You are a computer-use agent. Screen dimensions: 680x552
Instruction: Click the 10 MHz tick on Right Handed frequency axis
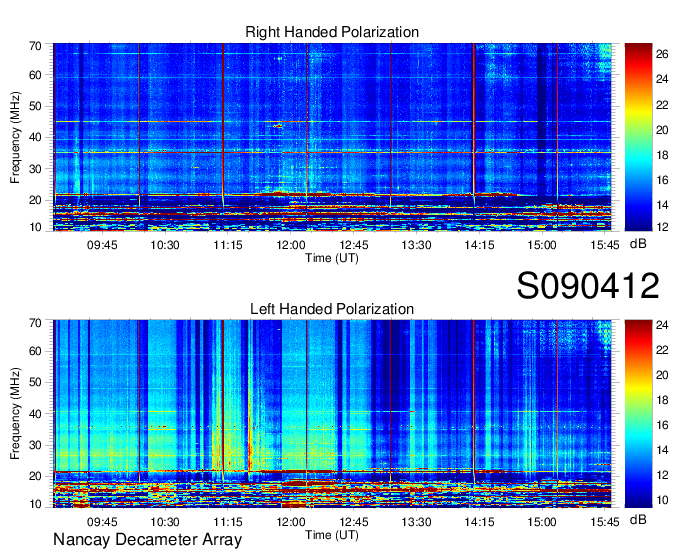(x=35, y=227)
